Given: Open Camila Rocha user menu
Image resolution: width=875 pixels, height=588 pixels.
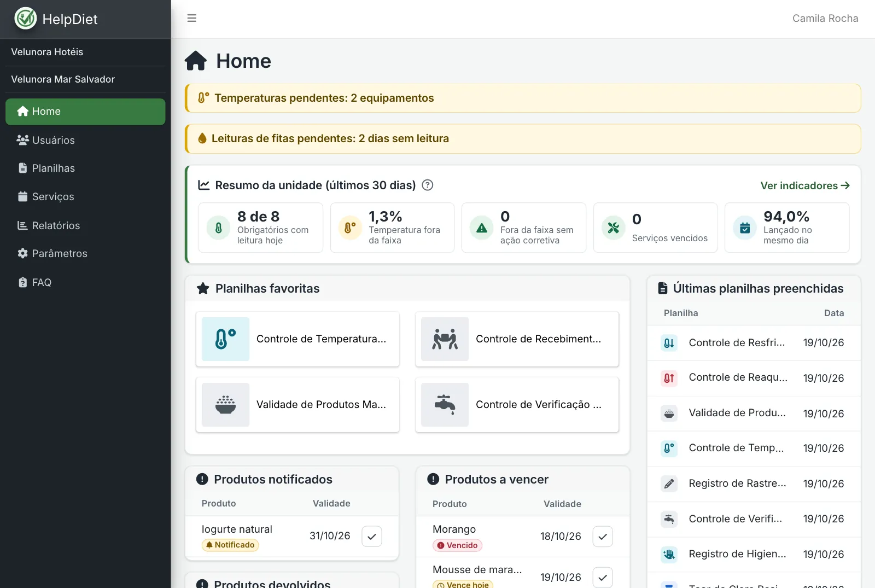Looking at the screenshot, I should [825, 19].
